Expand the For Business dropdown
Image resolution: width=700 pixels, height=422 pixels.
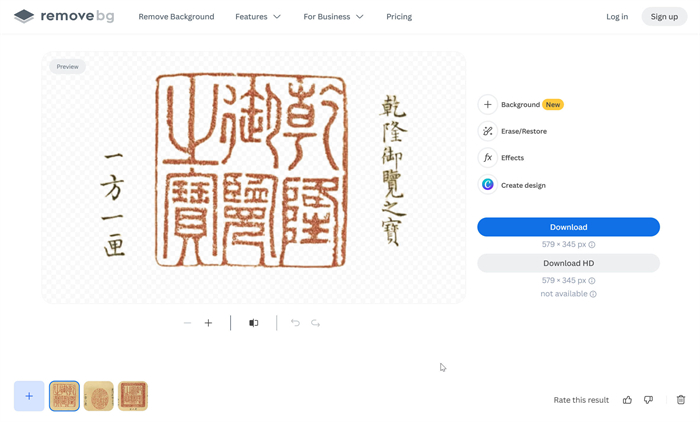333,17
